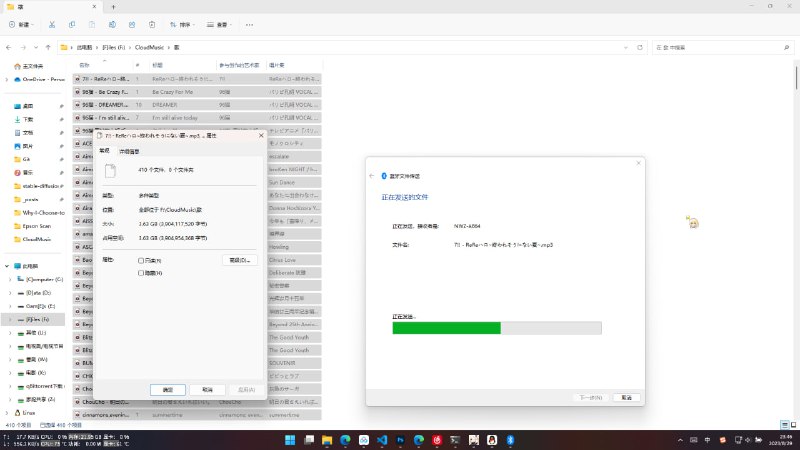Click Cancel (取消) in the Properties dialog

[207, 389]
